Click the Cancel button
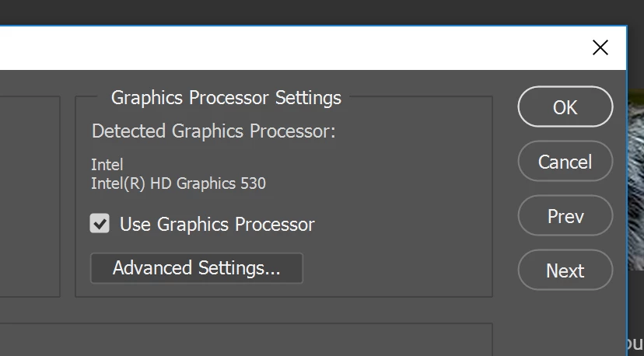 (565, 162)
